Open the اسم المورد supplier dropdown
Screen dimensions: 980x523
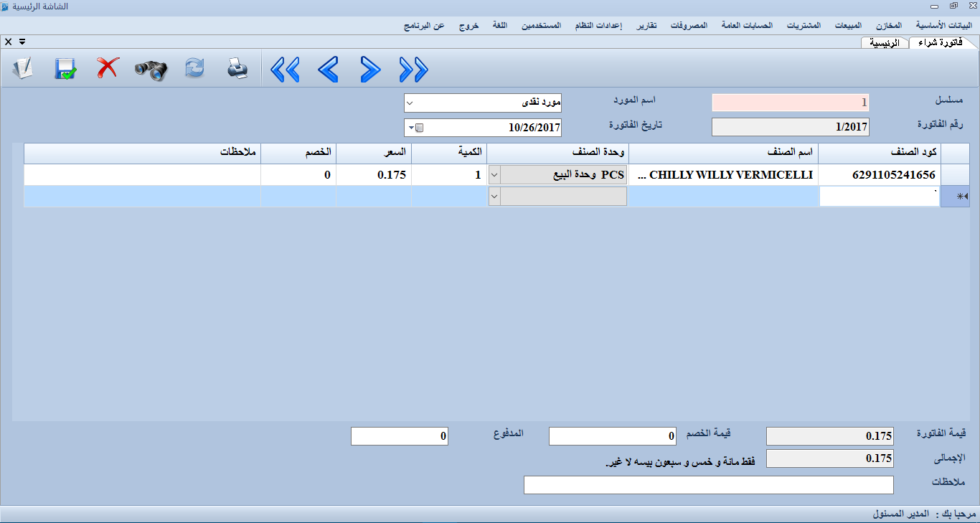pyautogui.click(x=410, y=103)
